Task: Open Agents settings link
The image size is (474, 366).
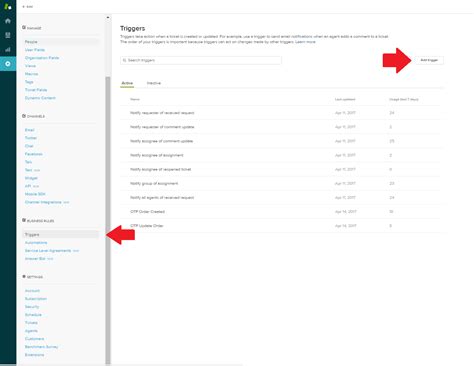Action: tap(31, 331)
